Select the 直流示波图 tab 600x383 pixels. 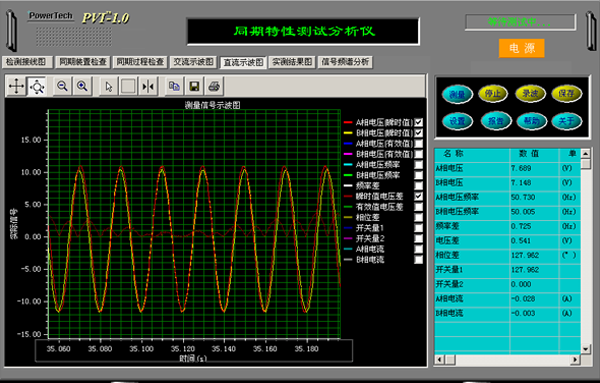[243, 62]
